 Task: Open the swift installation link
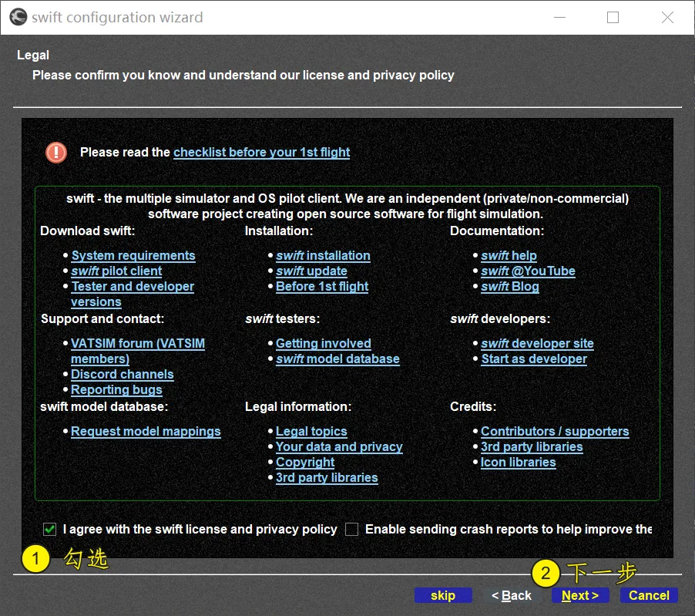click(323, 255)
